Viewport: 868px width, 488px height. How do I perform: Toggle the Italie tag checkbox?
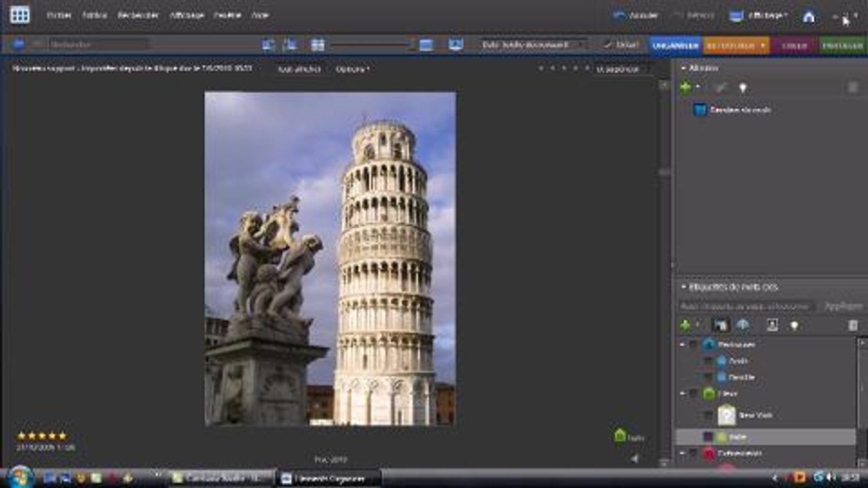point(709,437)
